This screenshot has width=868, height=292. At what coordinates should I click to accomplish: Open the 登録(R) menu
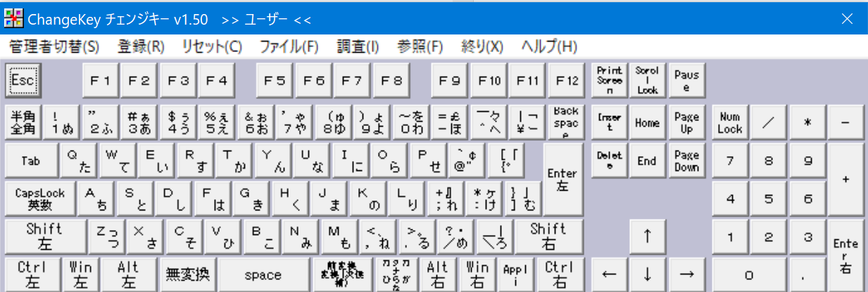141,47
